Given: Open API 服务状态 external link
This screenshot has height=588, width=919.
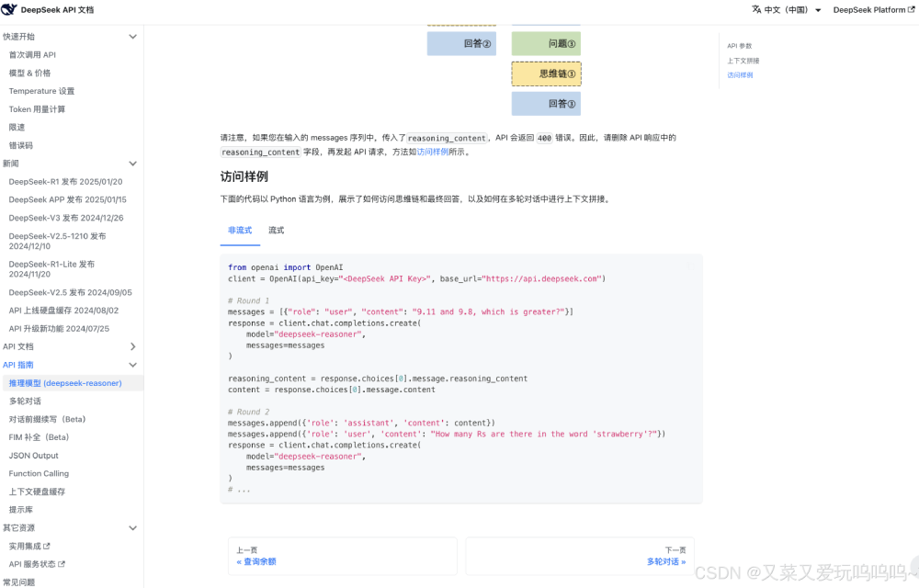Looking at the screenshot, I should coord(37,564).
